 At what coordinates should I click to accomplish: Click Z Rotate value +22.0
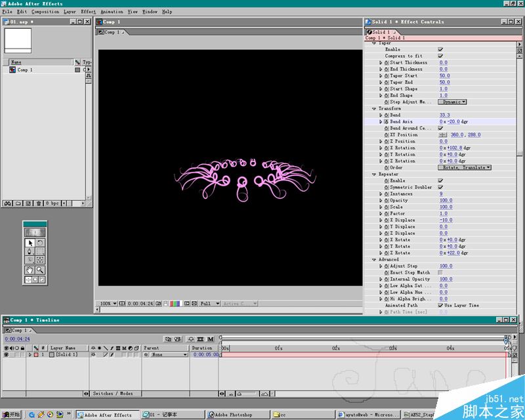453,253
